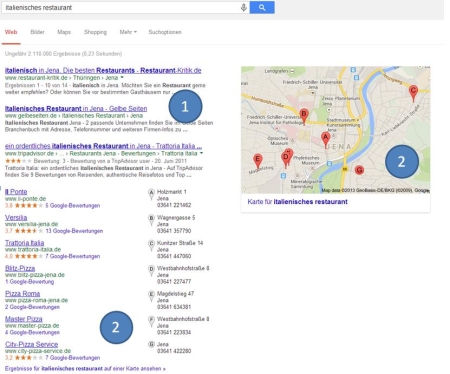Click the microphone voice search icon
Screen dimensions: 450x374
(244, 7)
